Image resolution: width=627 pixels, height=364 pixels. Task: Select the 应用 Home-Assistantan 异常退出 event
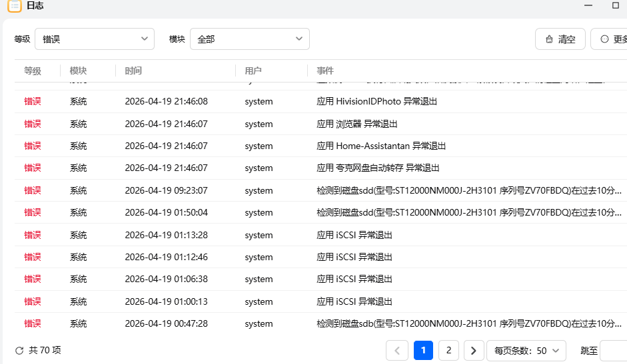[x=381, y=146]
